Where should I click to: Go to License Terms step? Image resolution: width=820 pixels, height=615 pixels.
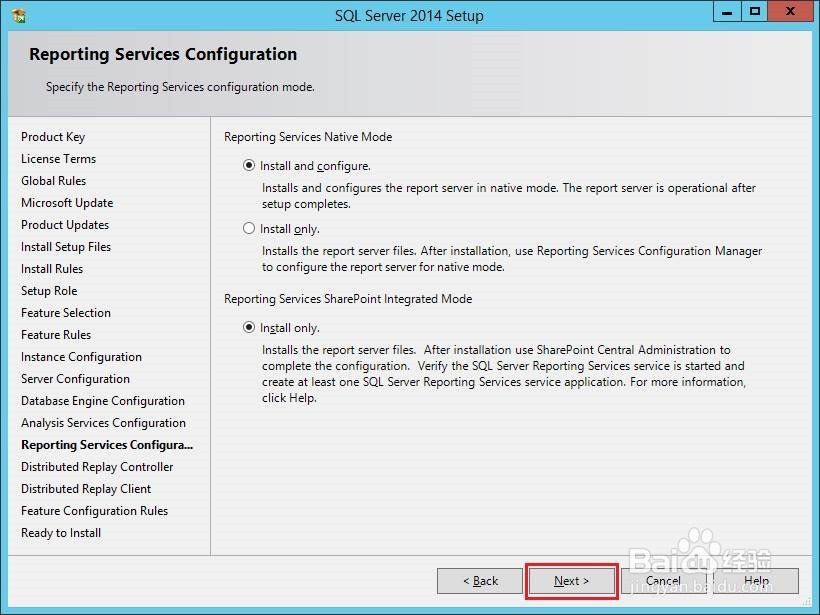[59, 159]
